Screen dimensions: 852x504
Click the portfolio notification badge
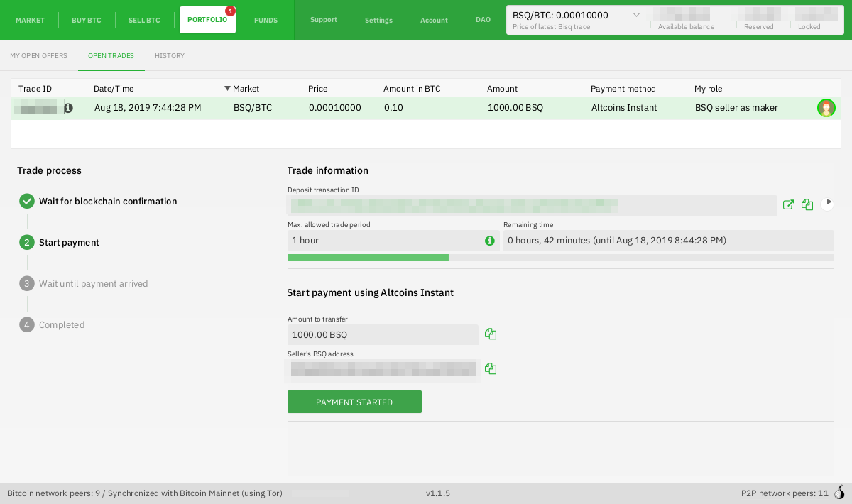[230, 11]
